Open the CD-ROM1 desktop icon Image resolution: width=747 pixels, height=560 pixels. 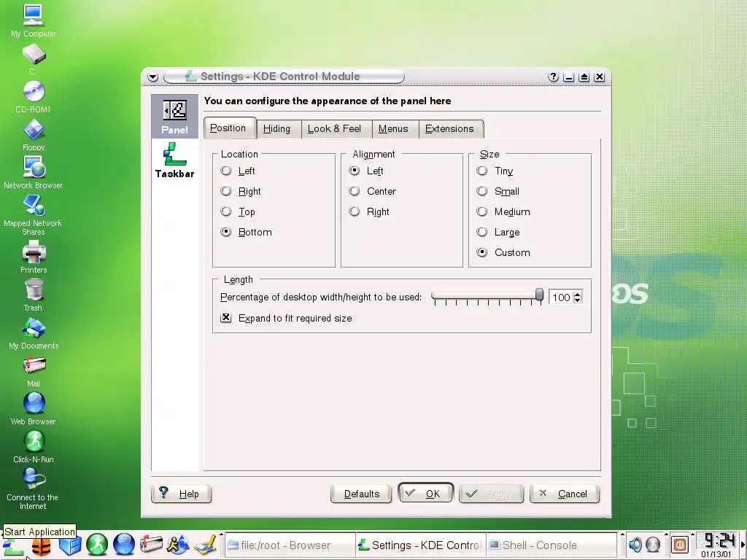(x=34, y=97)
